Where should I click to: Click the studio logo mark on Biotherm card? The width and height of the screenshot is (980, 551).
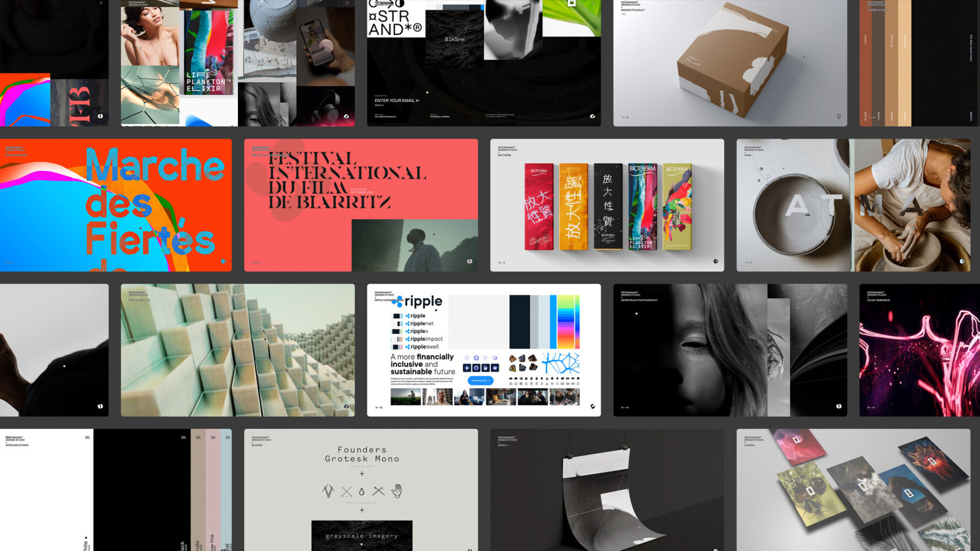[715, 261]
